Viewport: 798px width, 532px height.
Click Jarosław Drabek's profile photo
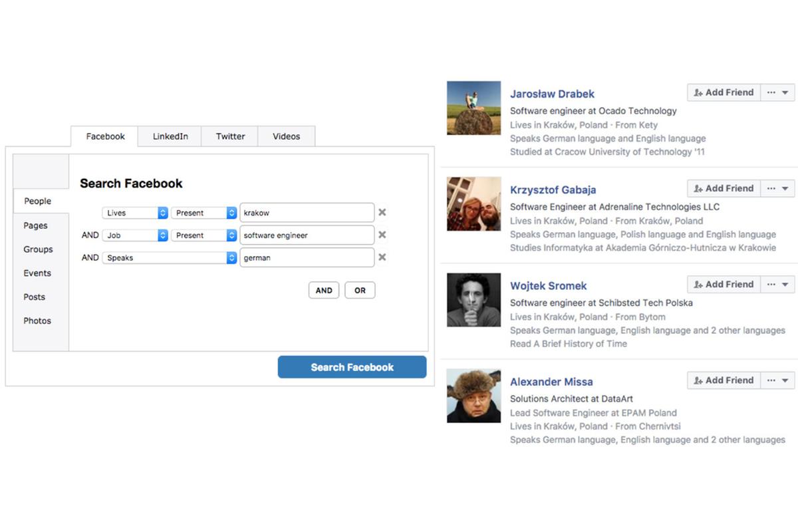coord(473,108)
